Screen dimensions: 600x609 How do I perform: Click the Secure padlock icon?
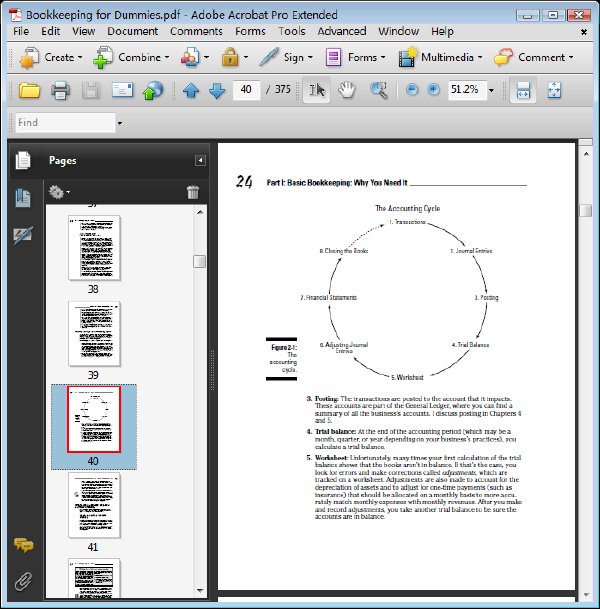click(230, 57)
